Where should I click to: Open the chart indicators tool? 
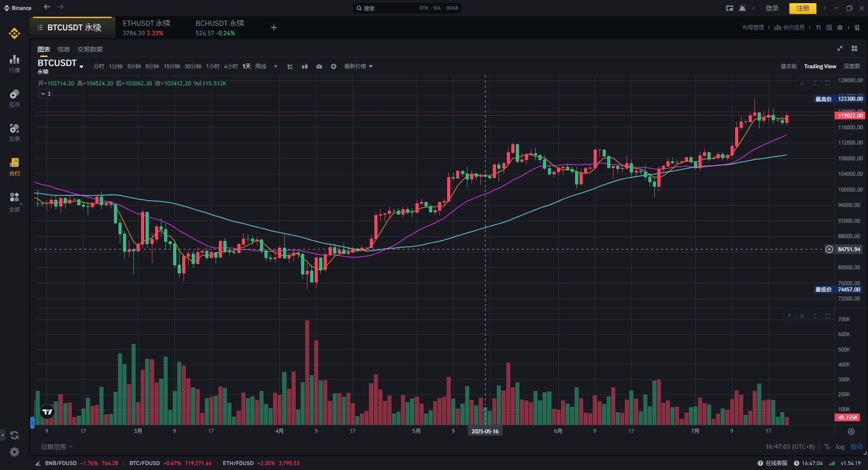tap(290, 66)
